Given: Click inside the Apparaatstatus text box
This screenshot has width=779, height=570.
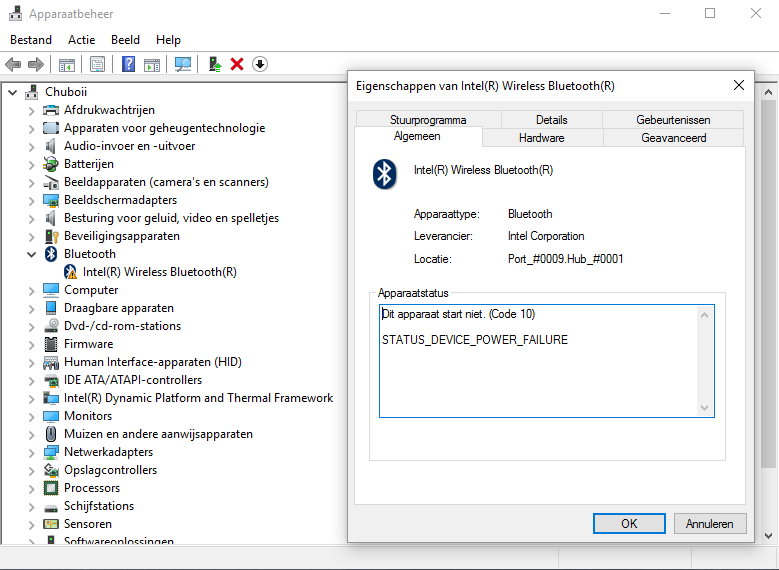Looking at the screenshot, I should pos(546,361).
